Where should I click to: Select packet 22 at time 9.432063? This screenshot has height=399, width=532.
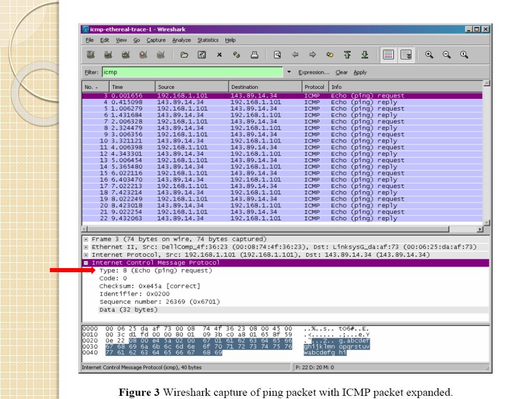282,218
